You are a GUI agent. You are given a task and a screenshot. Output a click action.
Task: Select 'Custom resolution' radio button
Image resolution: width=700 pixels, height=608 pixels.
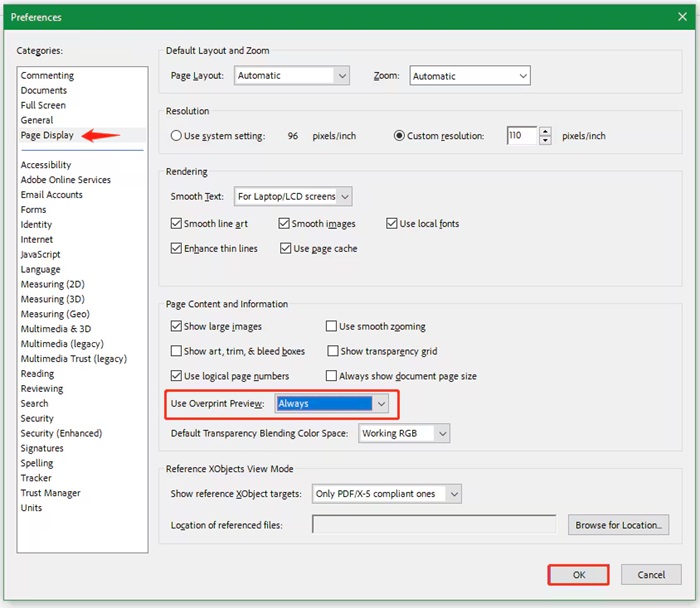(x=400, y=136)
